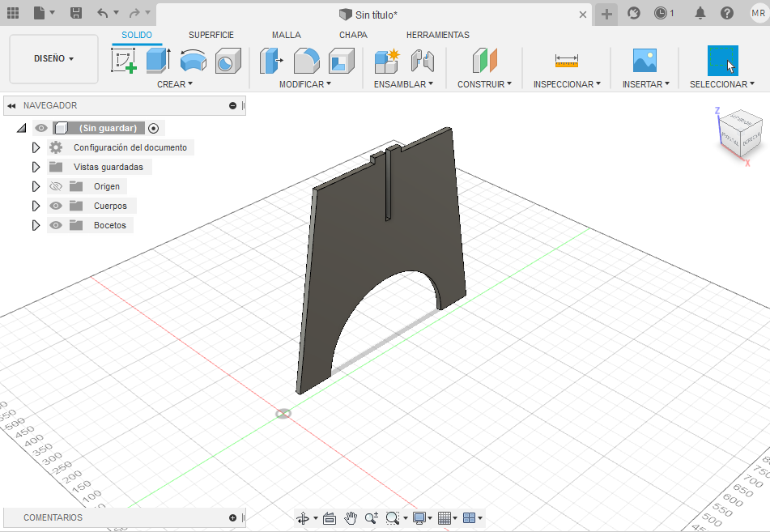Screen dimensions: 770x532
Task: Toggle visibility of the Bocetos folder
Action: pyautogui.click(x=56, y=225)
